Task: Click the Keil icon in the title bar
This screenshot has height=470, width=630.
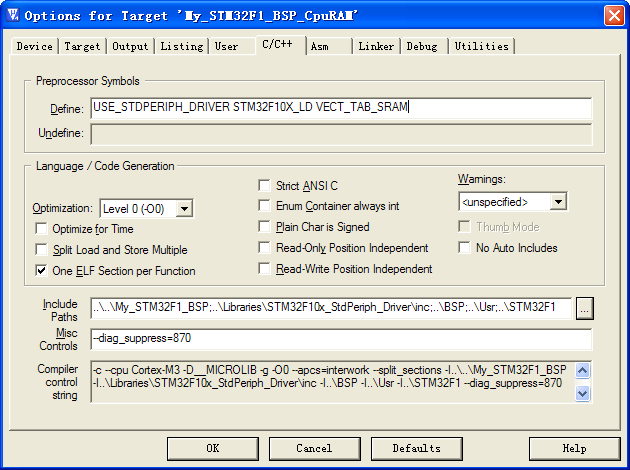Action: [13, 15]
